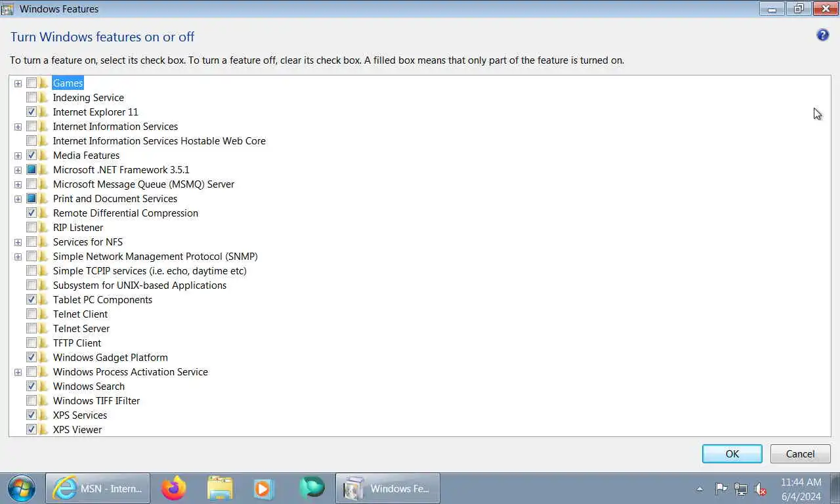Open File Explorer from the taskbar

220,488
